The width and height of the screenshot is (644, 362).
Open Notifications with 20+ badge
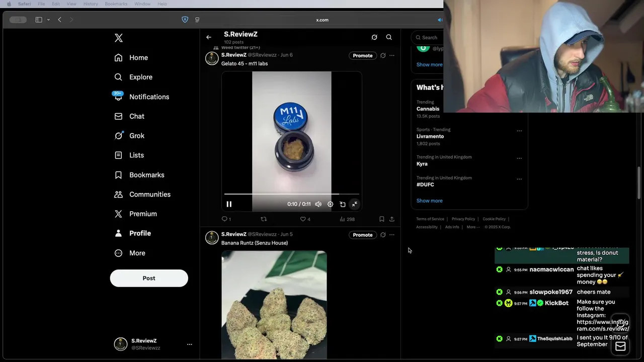click(142, 97)
